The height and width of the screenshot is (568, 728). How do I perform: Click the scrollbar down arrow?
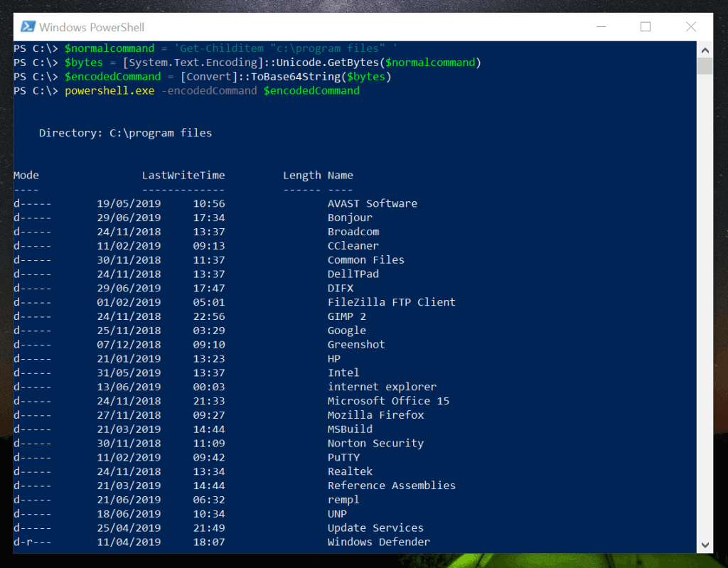[705, 545]
